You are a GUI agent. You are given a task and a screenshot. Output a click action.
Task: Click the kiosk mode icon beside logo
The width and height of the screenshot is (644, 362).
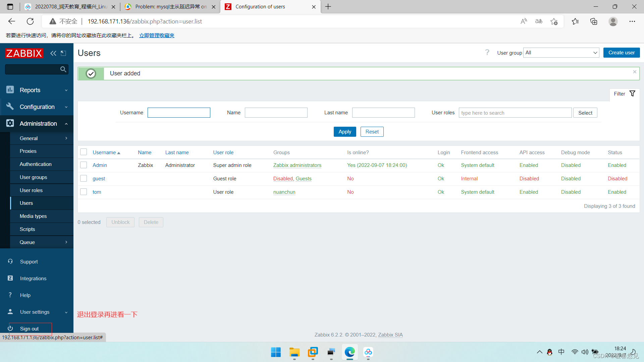[x=63, y=53]
